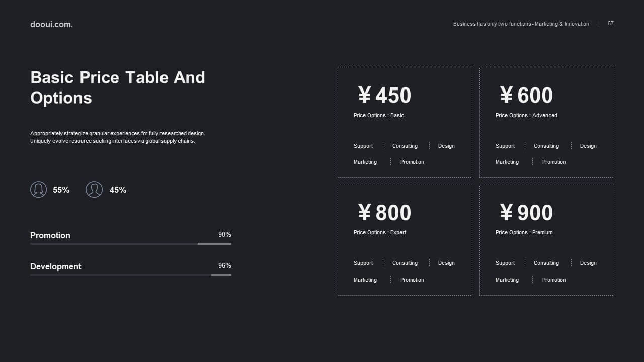This screenshot has width=644, height=362.
Task: Click the 96% Development percentage label
Action: point(225,265)
